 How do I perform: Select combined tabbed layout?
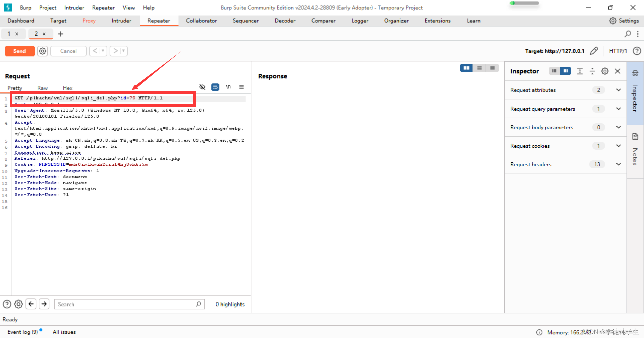[x=492, y=68]
